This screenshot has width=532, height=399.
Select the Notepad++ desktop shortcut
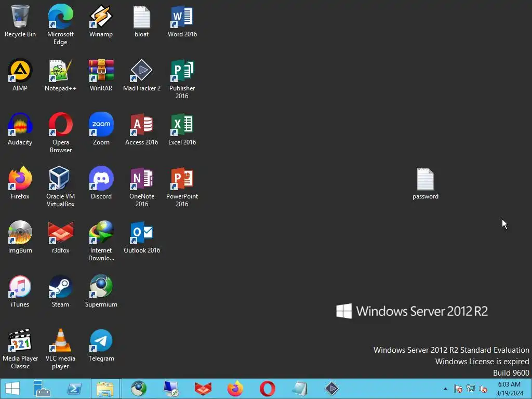(60, 75)
